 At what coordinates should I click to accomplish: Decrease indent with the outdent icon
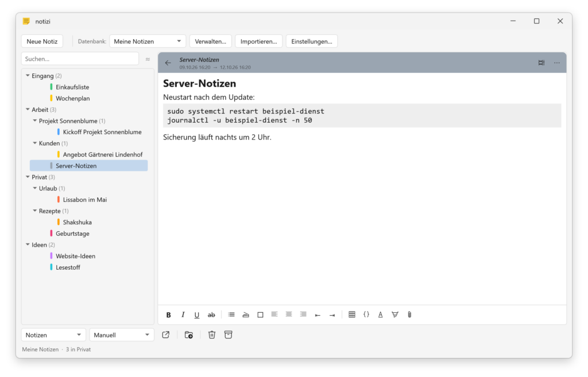point(318,315)
